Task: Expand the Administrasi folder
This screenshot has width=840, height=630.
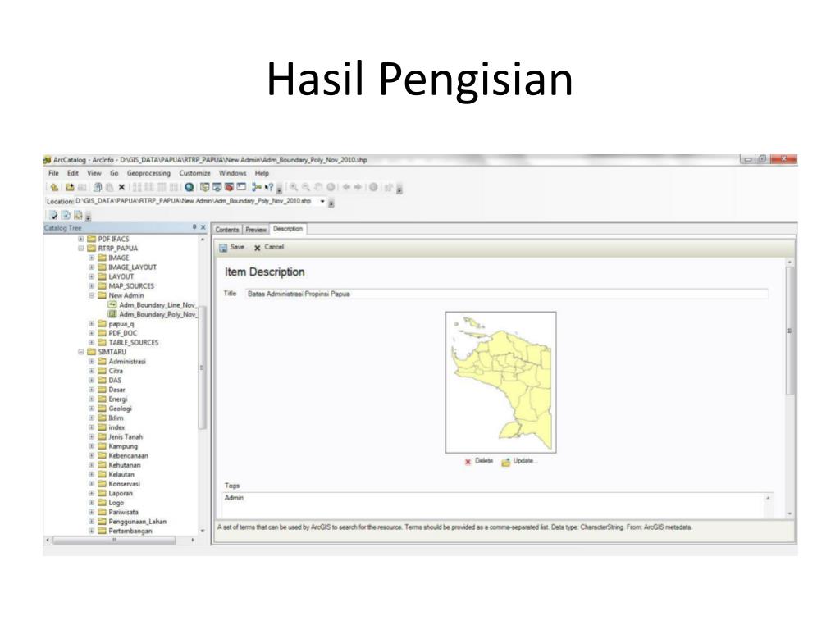Action: [x=92, y=362]
